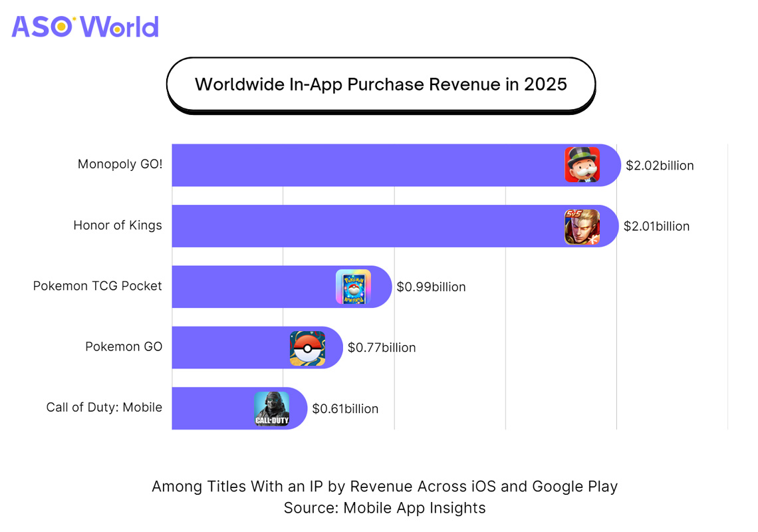The width and height of the screenshot is (758, 532).
Task: Click the Pokemon GO pokeball icon
Action: [307, 348]
